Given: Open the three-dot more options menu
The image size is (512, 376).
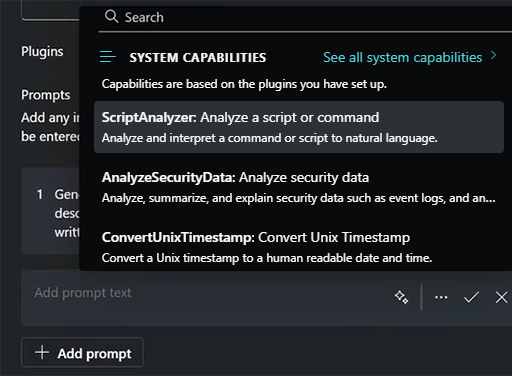Looking at the screenshot, I should click(441, 297).
